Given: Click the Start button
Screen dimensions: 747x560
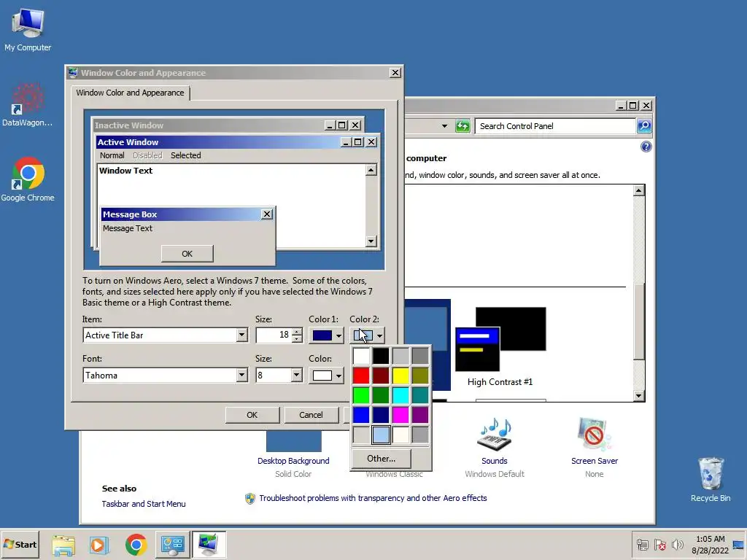Looking at the screenshot, I should [x=20, y=544].
